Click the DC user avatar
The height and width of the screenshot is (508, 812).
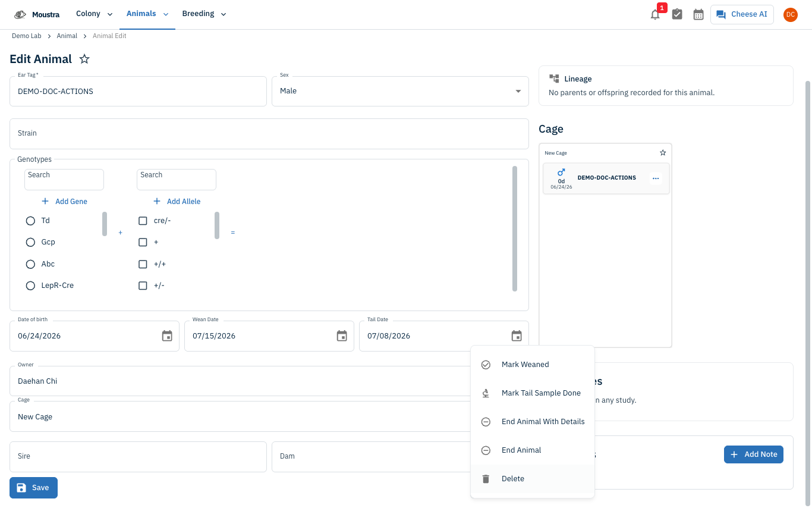[x=790, y=14]
